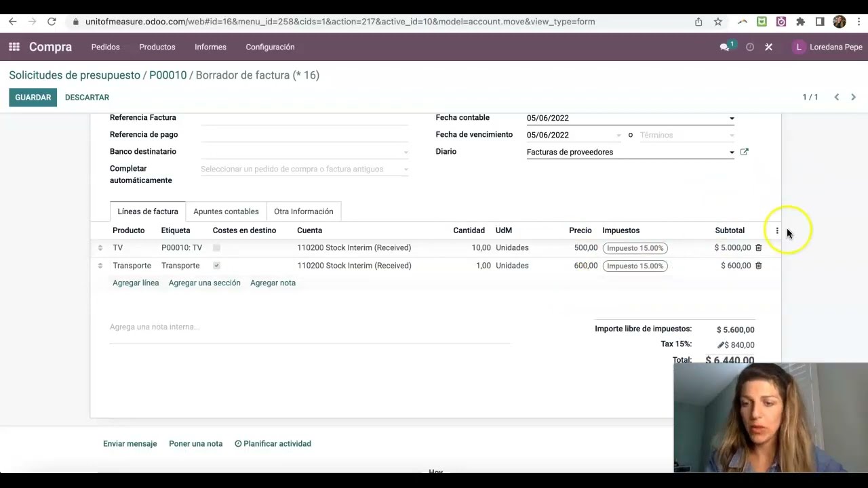Remove Impuesto 15.00% tag on TV line

(x=635, y=248)
